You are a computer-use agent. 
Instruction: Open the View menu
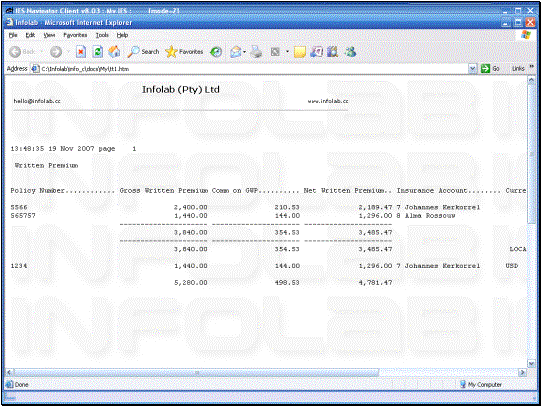tap(49, 35)
